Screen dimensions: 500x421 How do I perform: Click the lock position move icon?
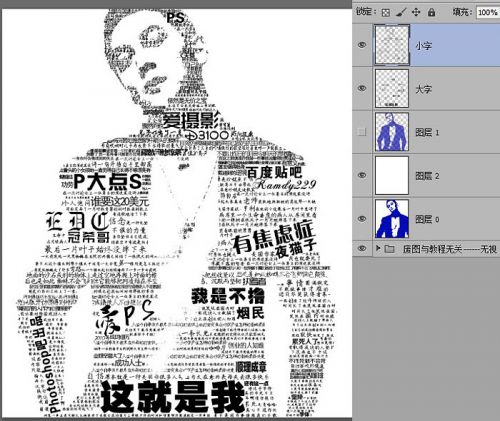pos(416,12)
